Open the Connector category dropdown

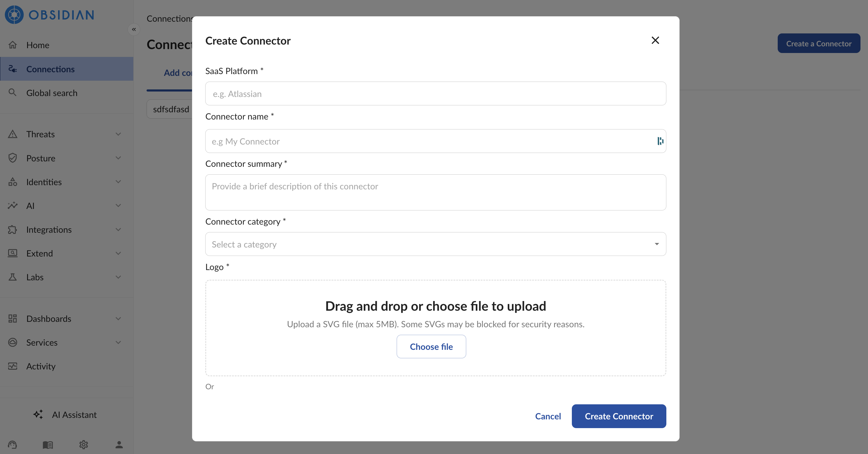coord(435,244)
